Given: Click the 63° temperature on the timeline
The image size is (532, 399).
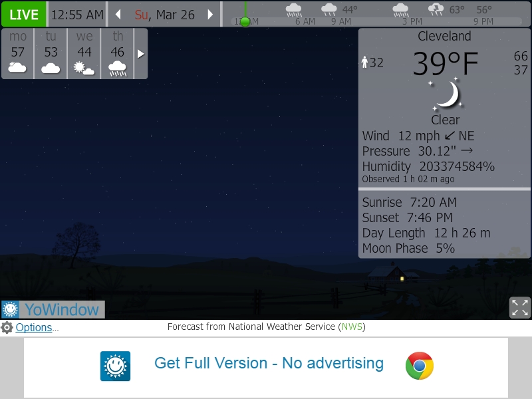Looking at the screenshot, I should pyautogui.click(x=457, y=10).
